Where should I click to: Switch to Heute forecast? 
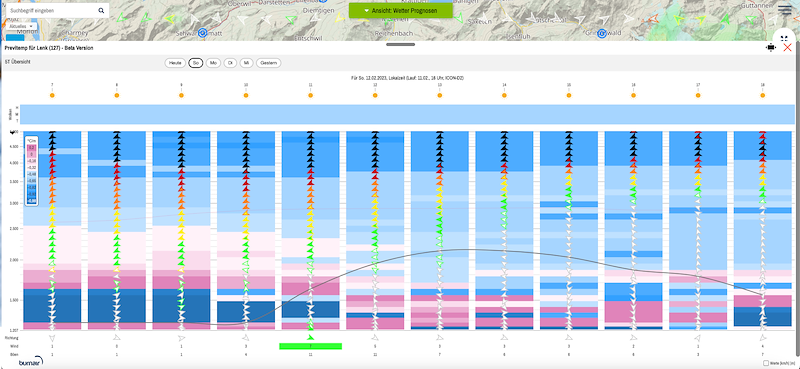[x=175, y=63]
